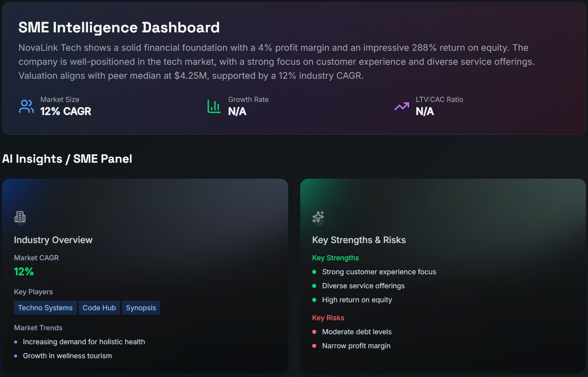Viewport: 588px width, 377px height.
Task: Click the Industry Overview card heading
Action: tap(53, 240)
